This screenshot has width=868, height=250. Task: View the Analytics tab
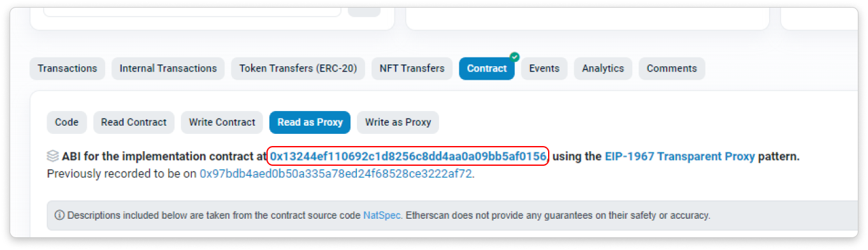click(x=603, y=68)
